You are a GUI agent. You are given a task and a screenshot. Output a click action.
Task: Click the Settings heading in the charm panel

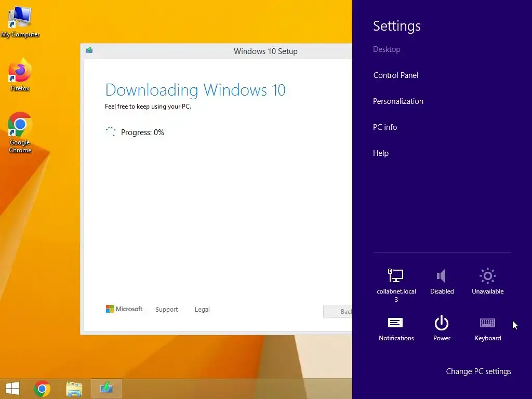[396, 26]
